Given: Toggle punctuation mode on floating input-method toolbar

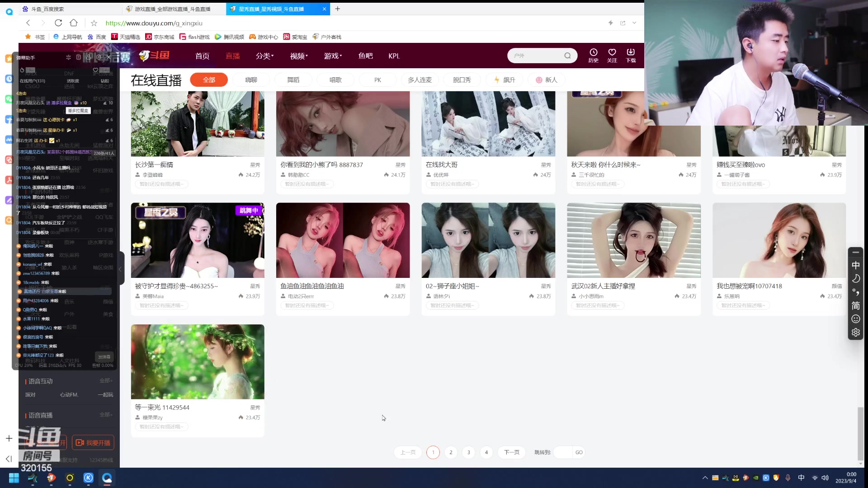Looking at the screenshot, I should point(855,292).
